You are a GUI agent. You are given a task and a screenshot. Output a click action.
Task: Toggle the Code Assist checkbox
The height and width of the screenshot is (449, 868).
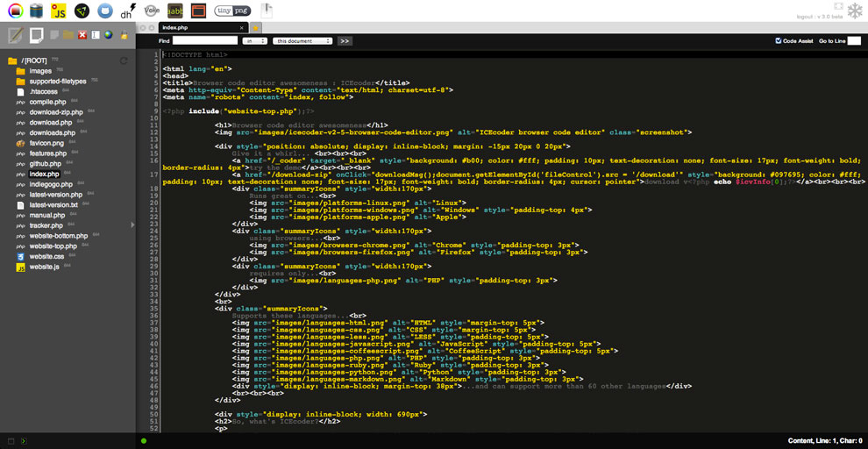point(779,41)
